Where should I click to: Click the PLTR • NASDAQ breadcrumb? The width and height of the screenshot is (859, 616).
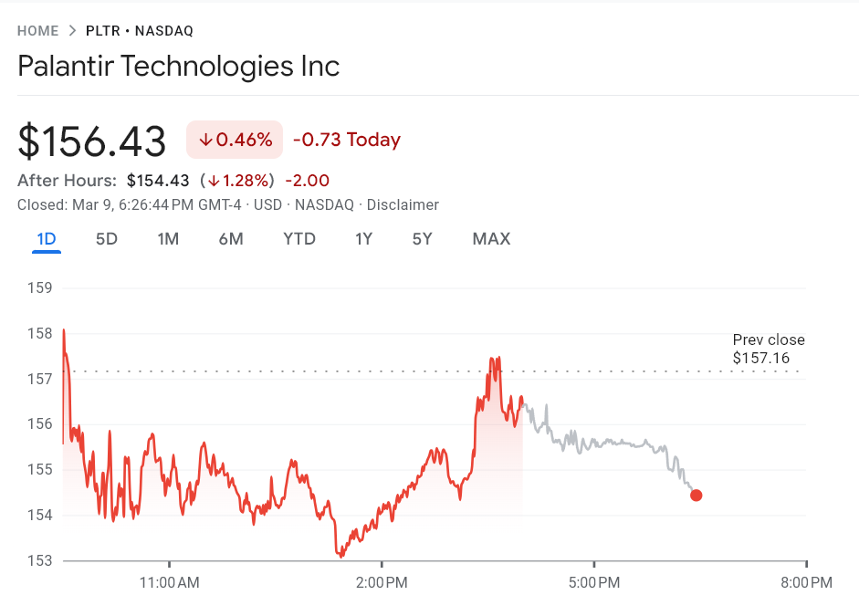pos(140,31)
